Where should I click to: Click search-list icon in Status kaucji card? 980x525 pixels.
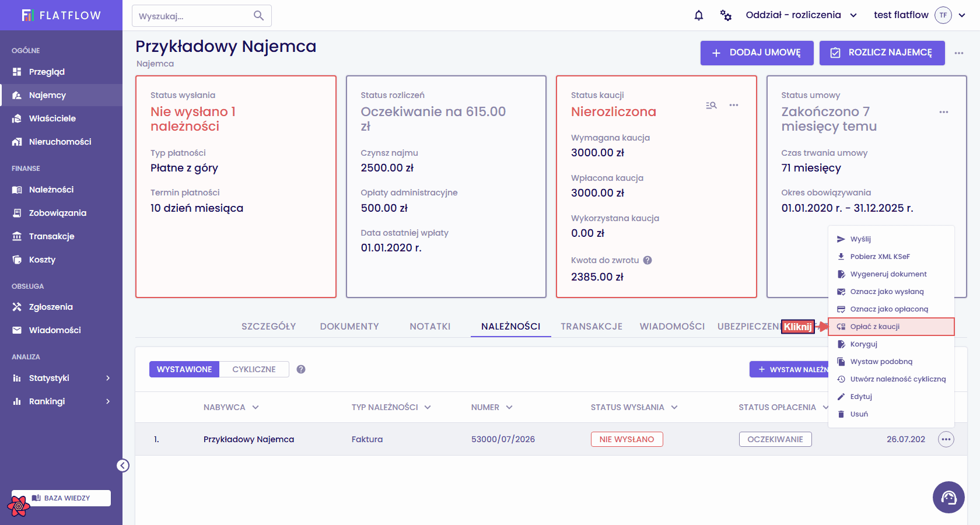[x=711, y=106]
